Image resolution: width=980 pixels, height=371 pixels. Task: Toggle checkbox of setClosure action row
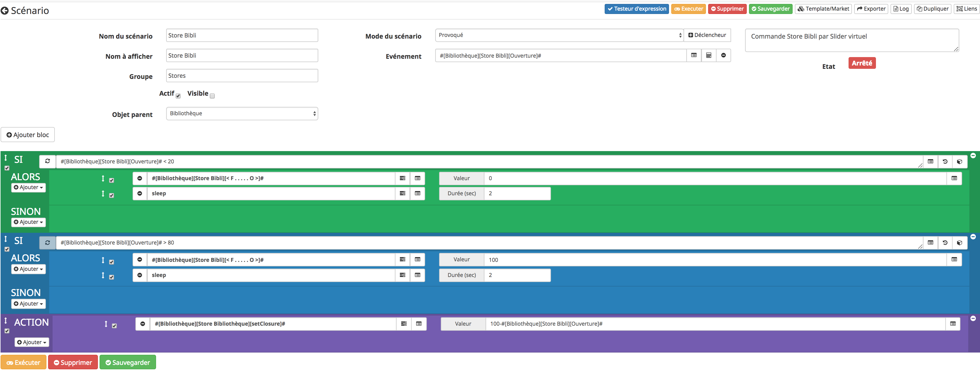[x=114, y=326]
